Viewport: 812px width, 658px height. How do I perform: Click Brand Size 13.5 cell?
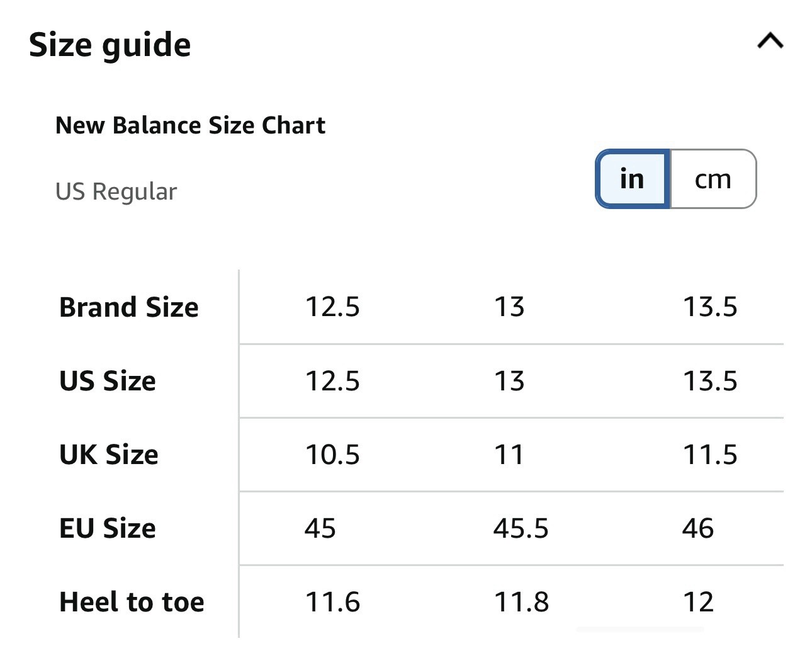[x=710, y=307]
